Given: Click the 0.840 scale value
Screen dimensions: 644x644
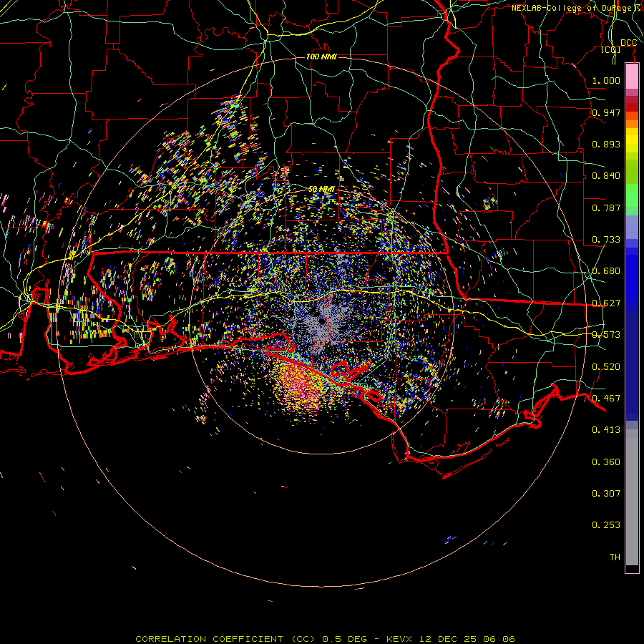Looking at the screenshot, I should 606,176.
